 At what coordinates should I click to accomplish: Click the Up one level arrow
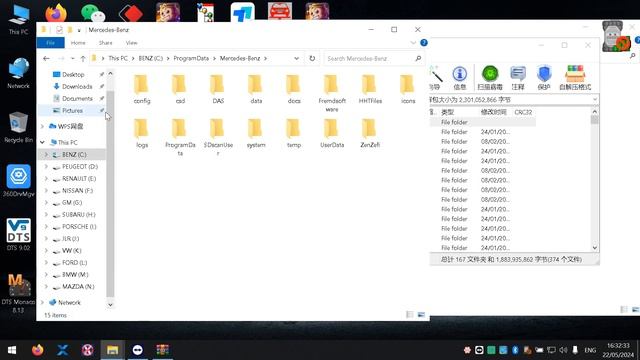[83, 58]
